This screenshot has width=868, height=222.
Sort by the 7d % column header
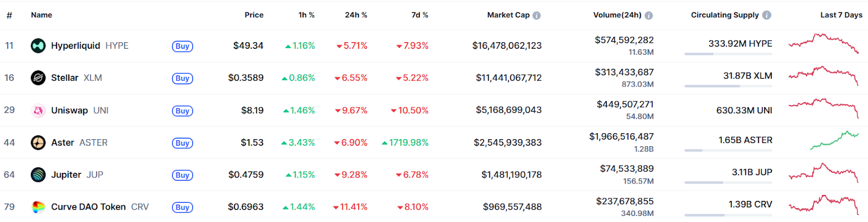click(419, 15)
